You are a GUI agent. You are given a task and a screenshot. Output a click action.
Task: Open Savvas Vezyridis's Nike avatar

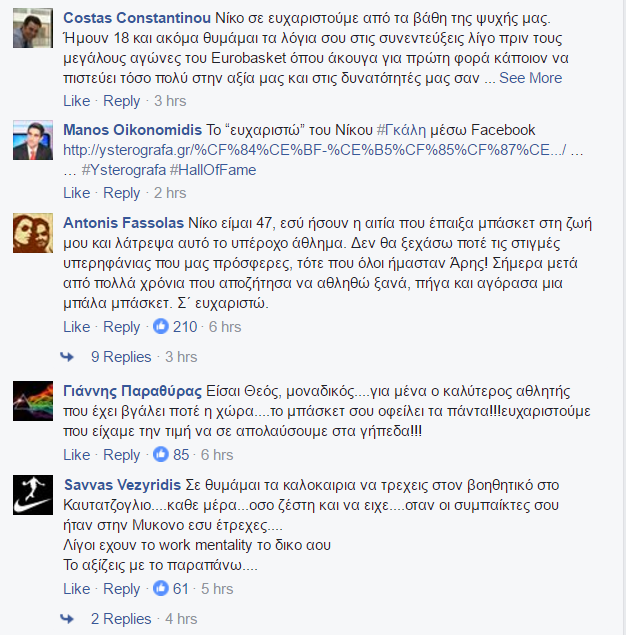pos(33,495)
